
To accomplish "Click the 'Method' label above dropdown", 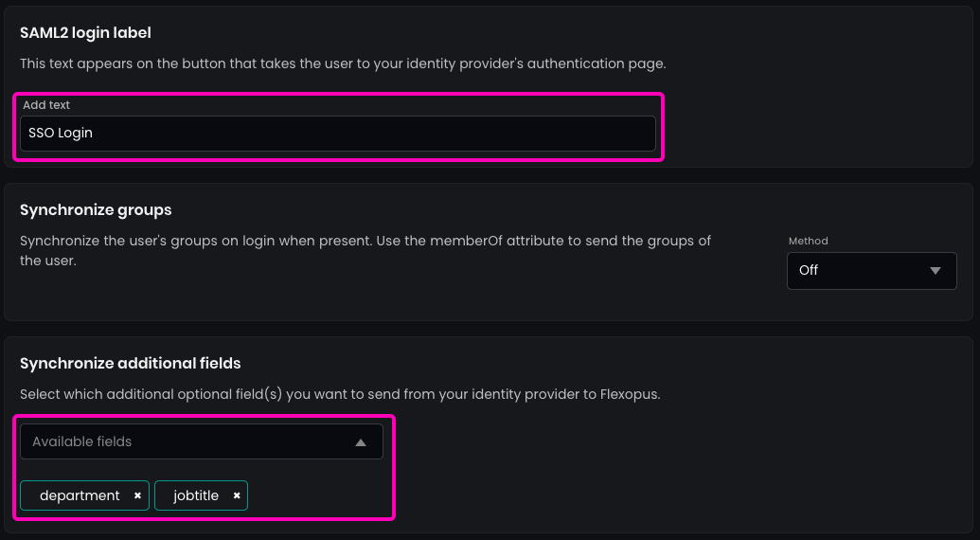I will click(x=808, y=242).
